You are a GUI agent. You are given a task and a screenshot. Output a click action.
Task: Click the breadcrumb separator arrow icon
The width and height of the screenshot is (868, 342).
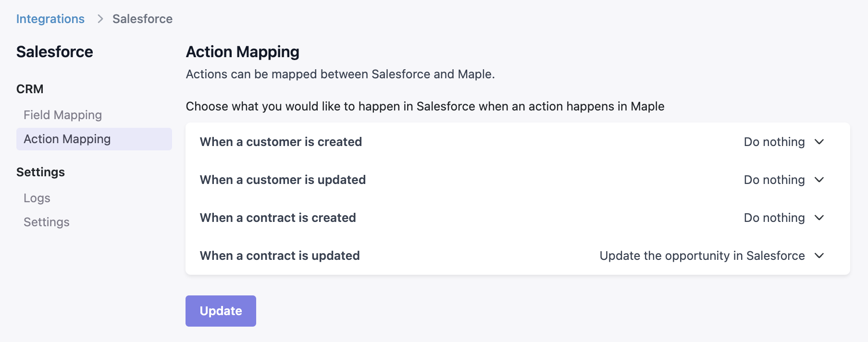pyautogui.click(x=100, y=19)
